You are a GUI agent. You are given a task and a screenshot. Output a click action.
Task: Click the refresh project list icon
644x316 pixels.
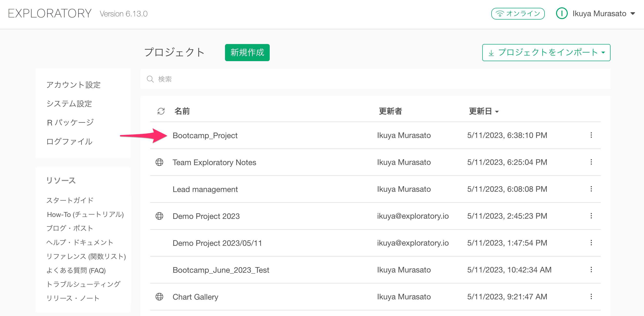pos(161,111)
